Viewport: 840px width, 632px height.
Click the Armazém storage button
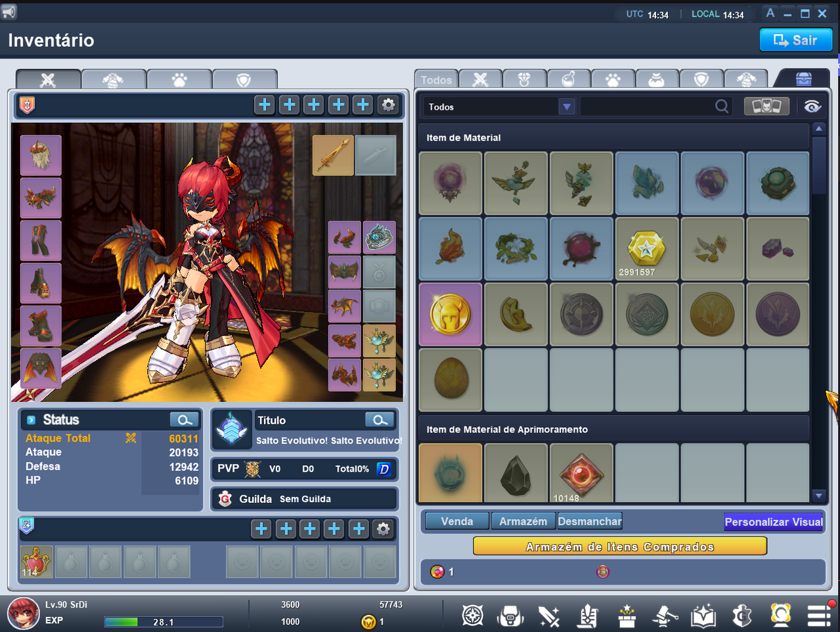tap(523, 521)
